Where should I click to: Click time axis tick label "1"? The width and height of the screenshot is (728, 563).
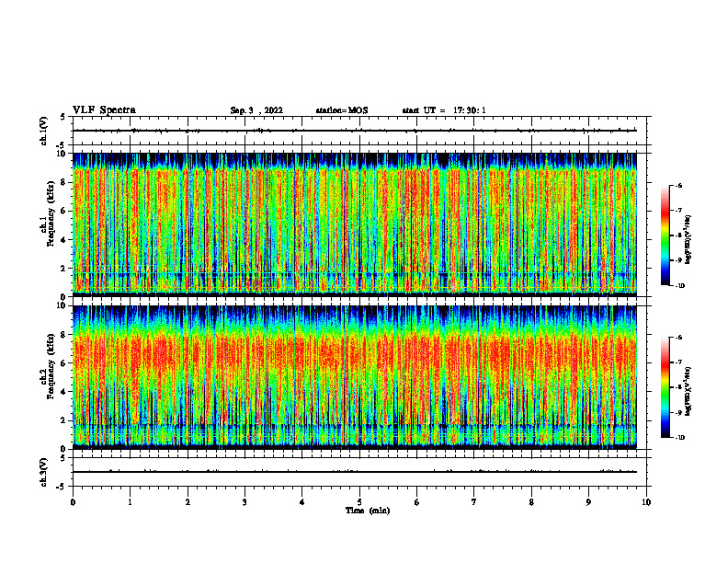coord(131,502)
